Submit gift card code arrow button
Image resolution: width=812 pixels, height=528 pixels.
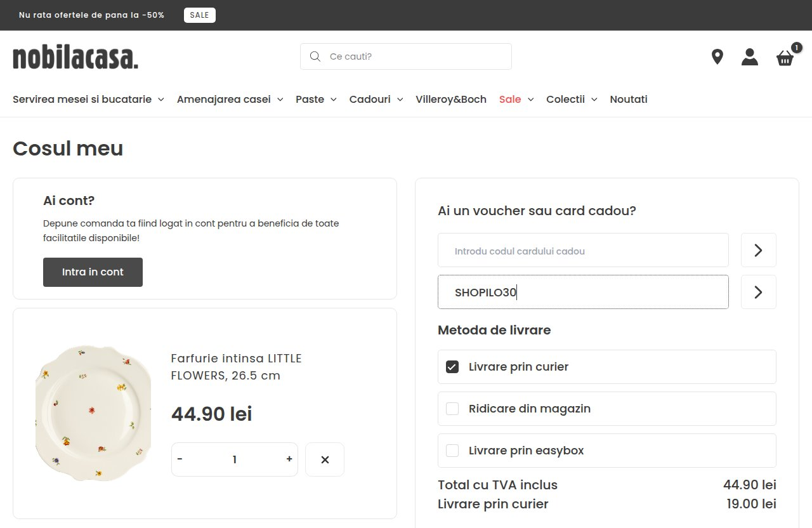click(759, 250)
